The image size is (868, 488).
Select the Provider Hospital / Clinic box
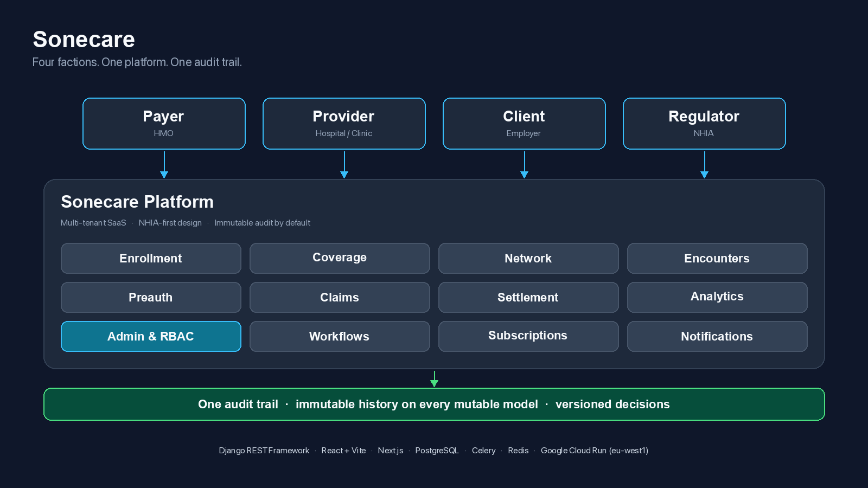(344, 124)
